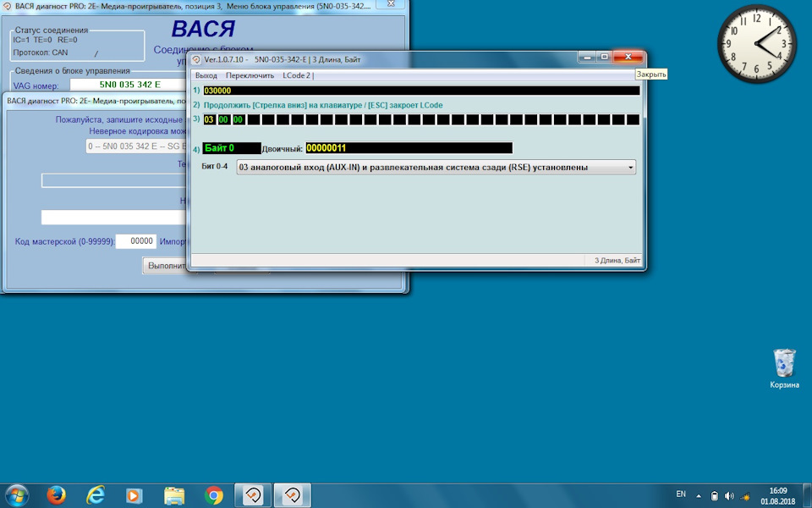Viewport: 812px width, 508px height.
Task: Launch Firefox from the taskbar
Action: (x=56, y=495)
